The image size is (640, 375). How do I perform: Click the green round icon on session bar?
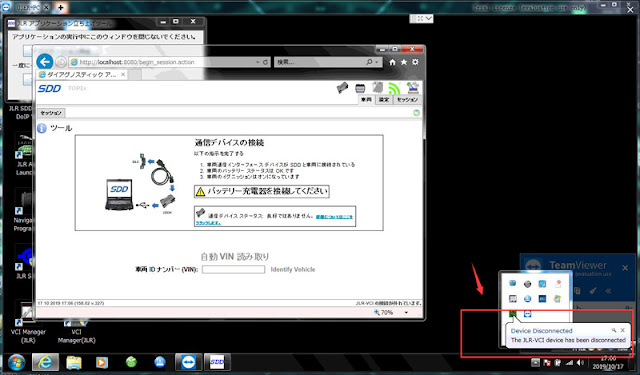(x=416, y=113)
